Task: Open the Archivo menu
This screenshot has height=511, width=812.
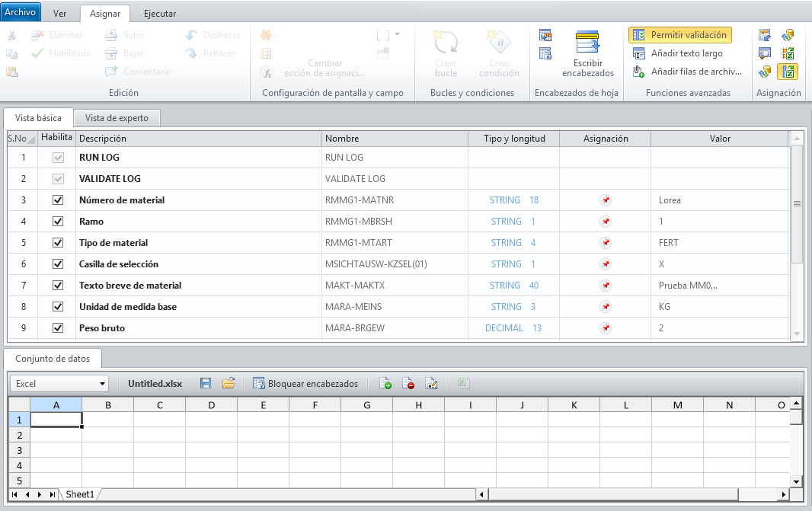Action: 21,12
